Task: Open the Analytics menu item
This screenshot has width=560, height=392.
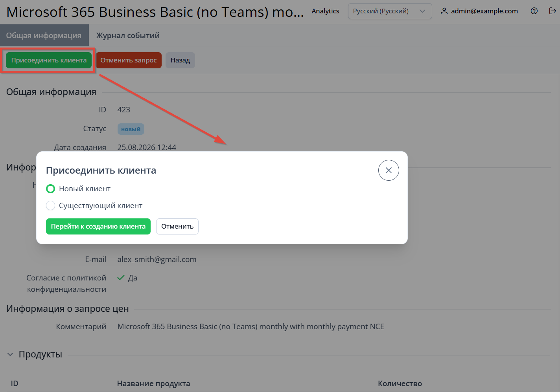Action: 325,11
